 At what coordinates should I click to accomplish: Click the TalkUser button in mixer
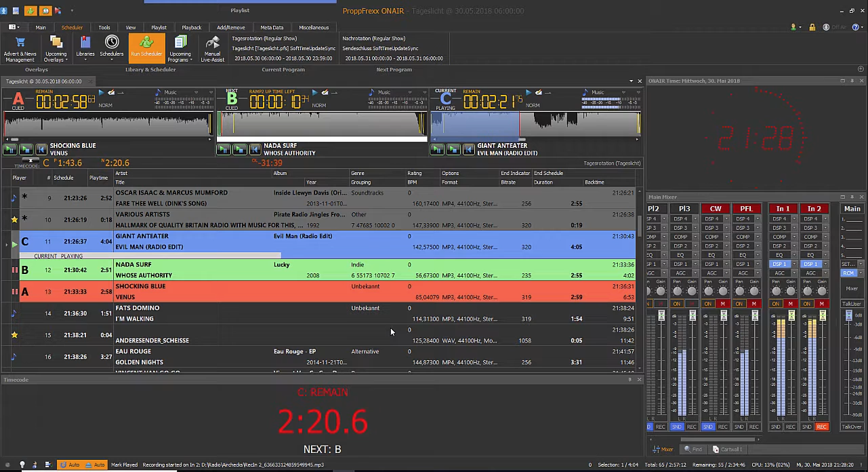click(851, 304)
